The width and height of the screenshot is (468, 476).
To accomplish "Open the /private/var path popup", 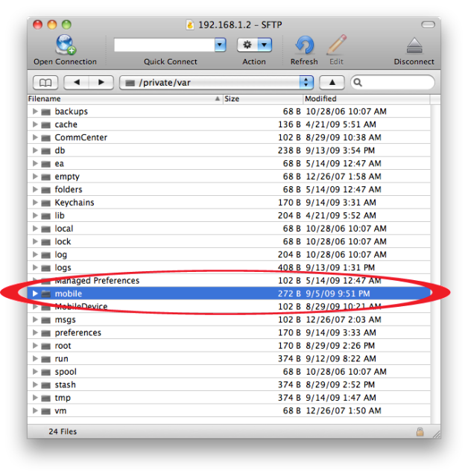I will point(217,83).
